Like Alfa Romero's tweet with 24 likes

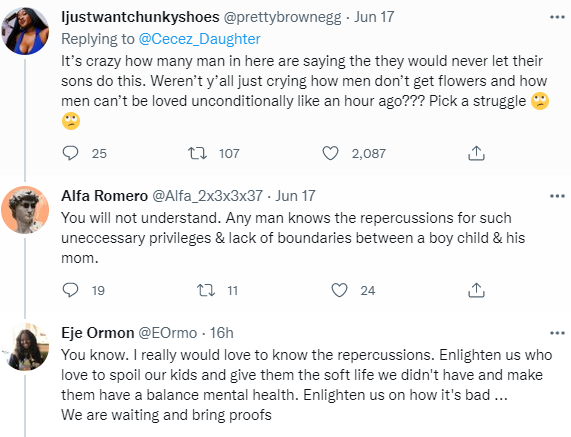coord(339,290)
